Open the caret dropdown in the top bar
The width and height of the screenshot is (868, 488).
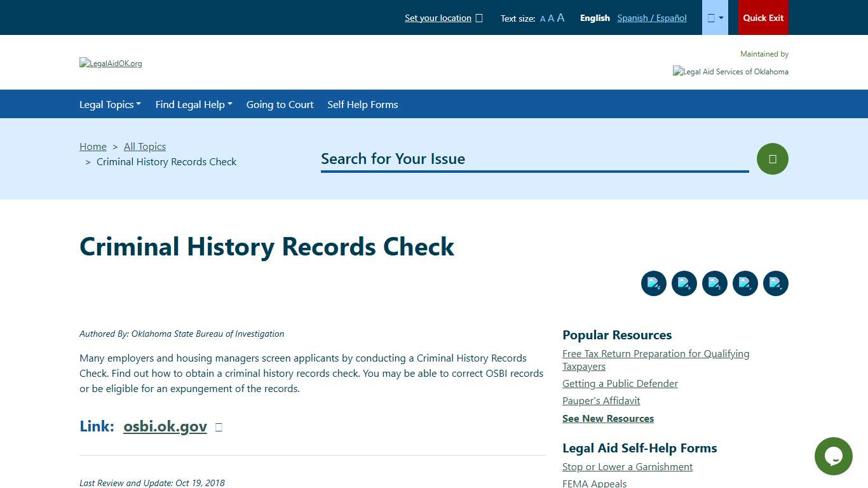click(715, 17)
